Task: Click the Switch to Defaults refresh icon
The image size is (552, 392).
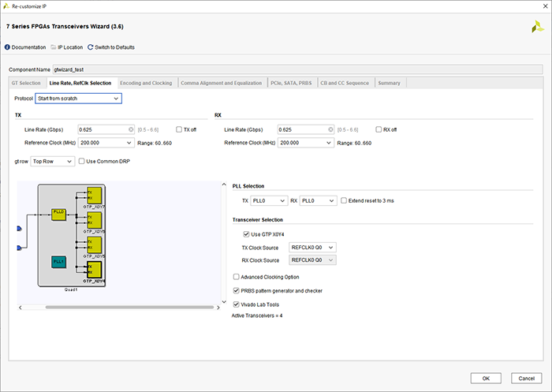Action: tap(91, 47)
